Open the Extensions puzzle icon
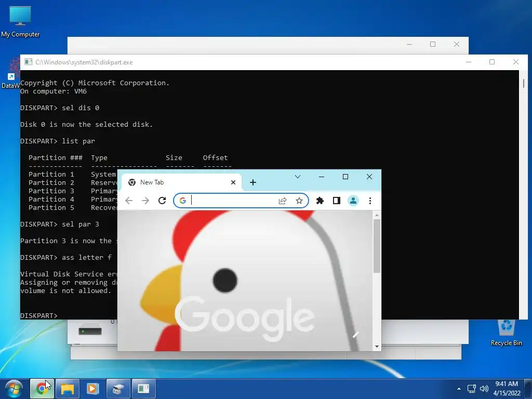Viewport: 532px width, 399px height. [320, 201]
